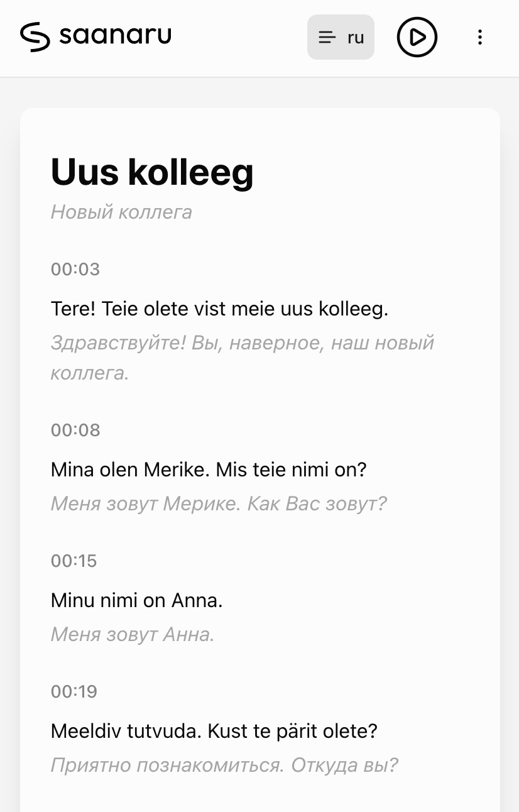
Task: Click the lines icon inside ru button
Action: tap(327, 37)
